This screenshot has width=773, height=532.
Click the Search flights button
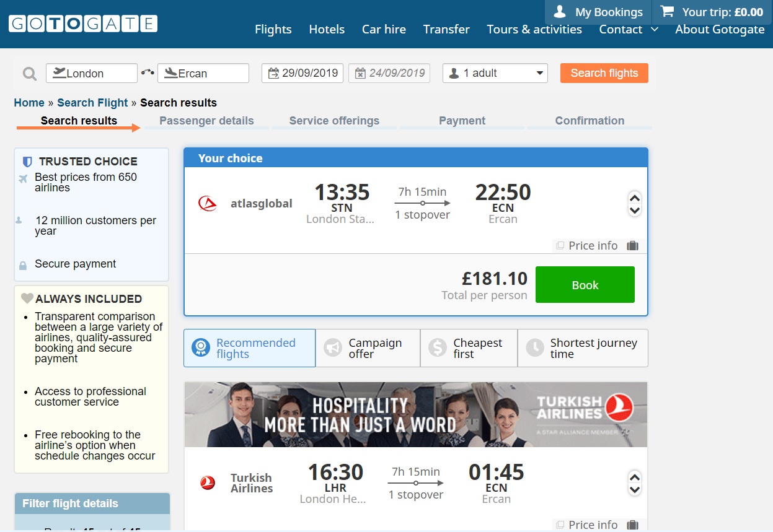(x=604, y=73)
